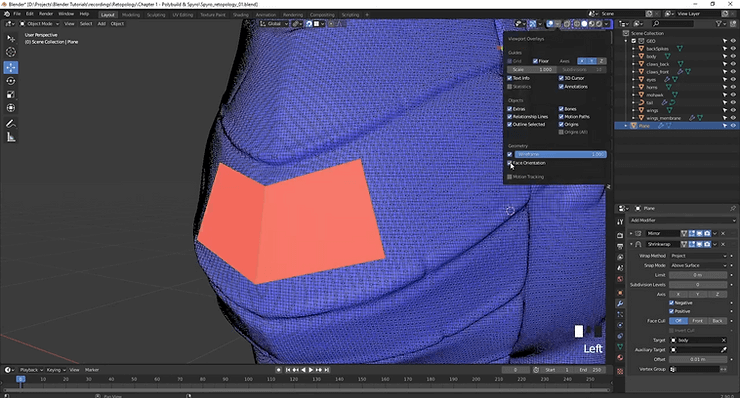Switch to Solid viewport shading

click(584, 24)
